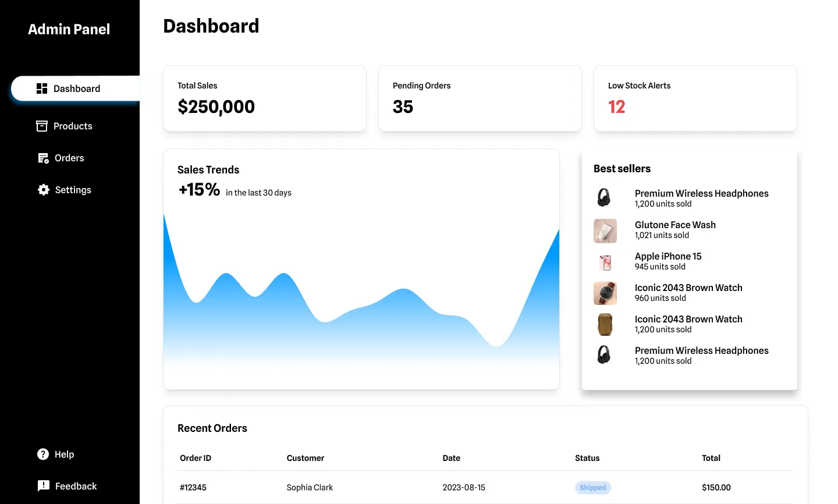Screen dimensions: 838x504
Task: Click the brown backpack product thumbnail
Action: (x=605, y=325)
